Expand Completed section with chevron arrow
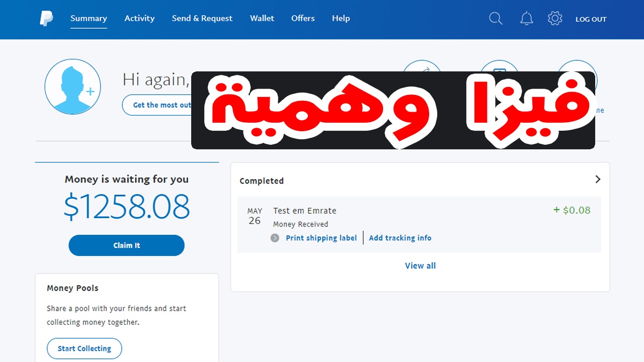This screenshot has height=362, width=644. point(598,179)
